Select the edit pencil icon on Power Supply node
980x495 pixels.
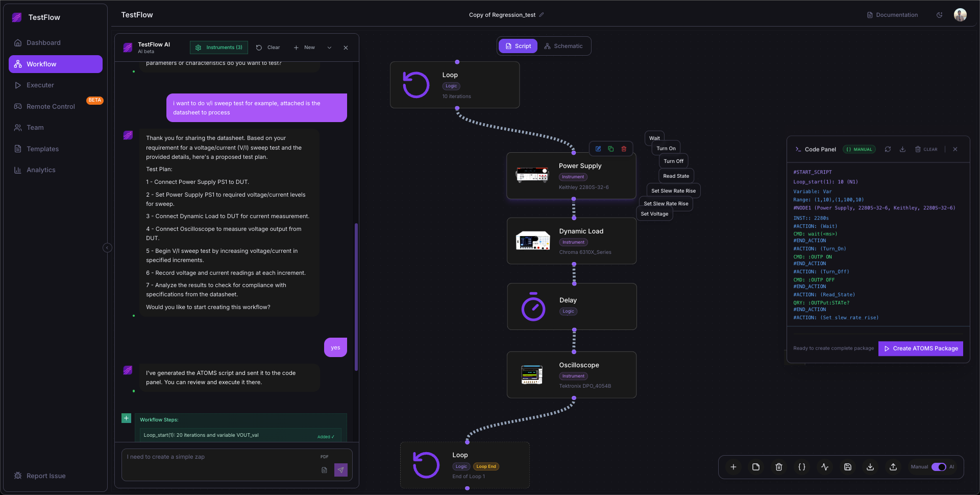pyautogui.click(x=598, y=149)
